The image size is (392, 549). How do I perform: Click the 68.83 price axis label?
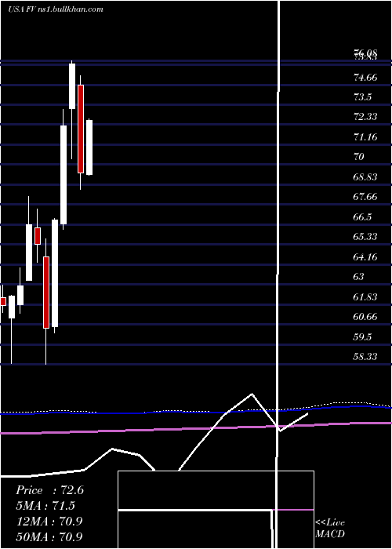(x=365, y=177)
